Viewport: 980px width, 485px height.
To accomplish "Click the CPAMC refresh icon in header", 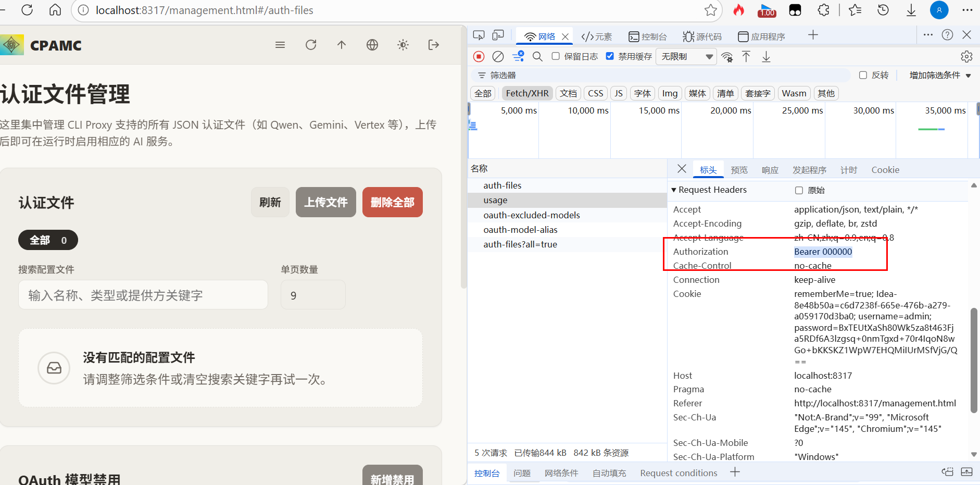I will [311, 45].
